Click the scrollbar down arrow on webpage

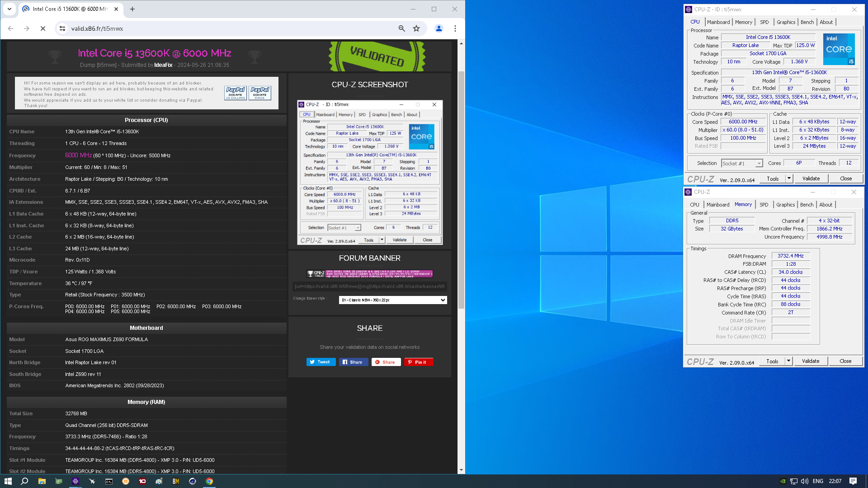pyautogui.click(x=461, y=470)
